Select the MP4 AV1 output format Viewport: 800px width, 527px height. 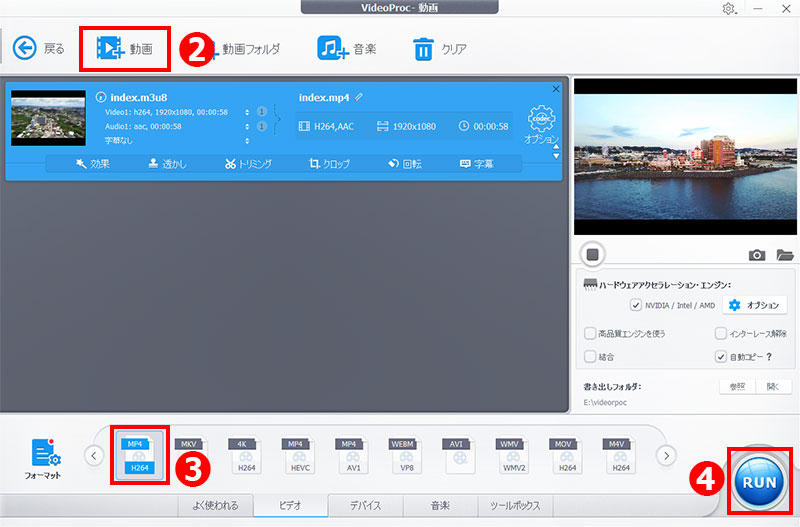(x=351, y=456)
